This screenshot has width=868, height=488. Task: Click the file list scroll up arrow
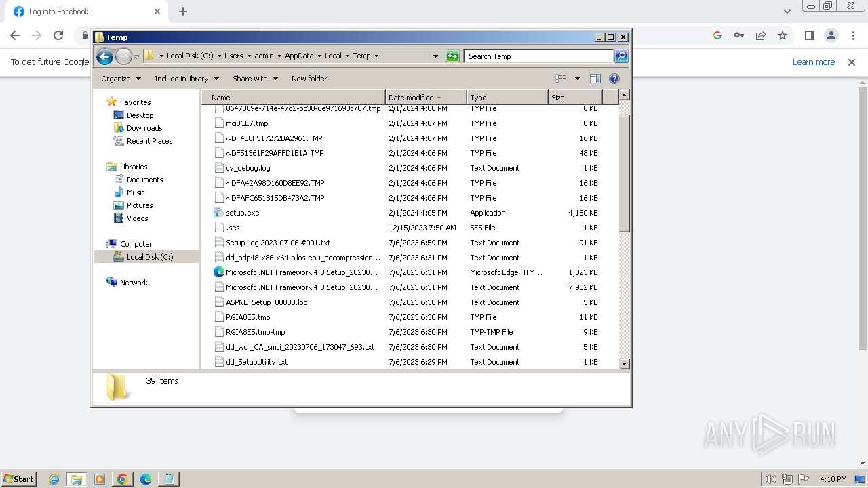coord(625,96)
